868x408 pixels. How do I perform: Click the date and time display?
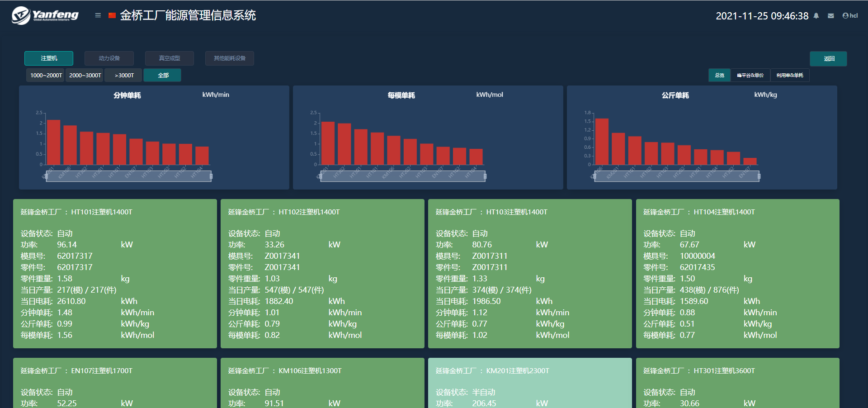762,16
